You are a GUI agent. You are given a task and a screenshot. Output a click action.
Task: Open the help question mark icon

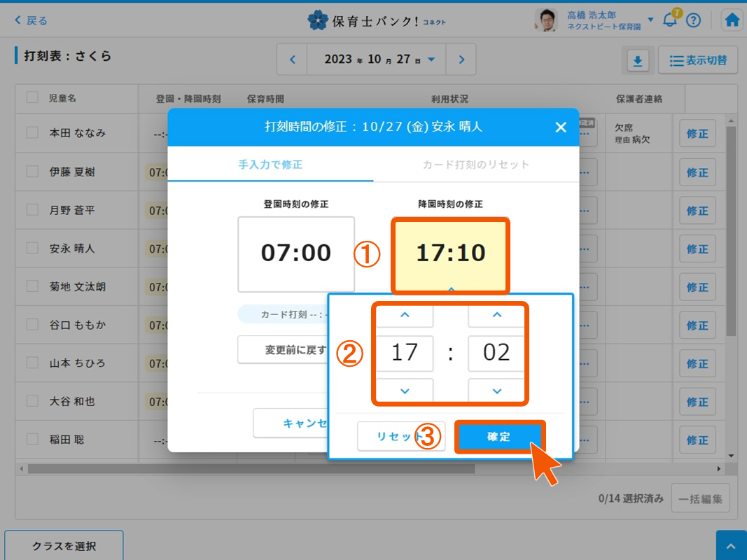pyautogui.click(x=693, y=20)
